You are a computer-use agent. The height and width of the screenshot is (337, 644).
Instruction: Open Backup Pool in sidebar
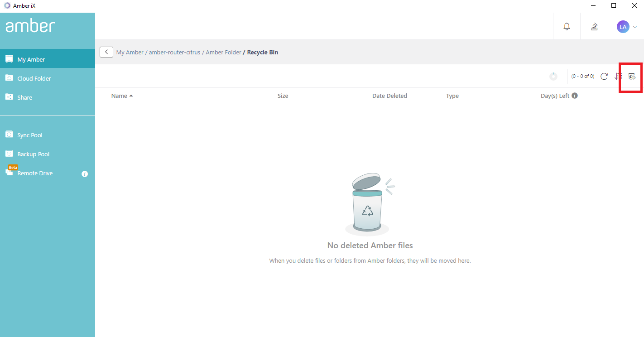[x=48, y=154]
